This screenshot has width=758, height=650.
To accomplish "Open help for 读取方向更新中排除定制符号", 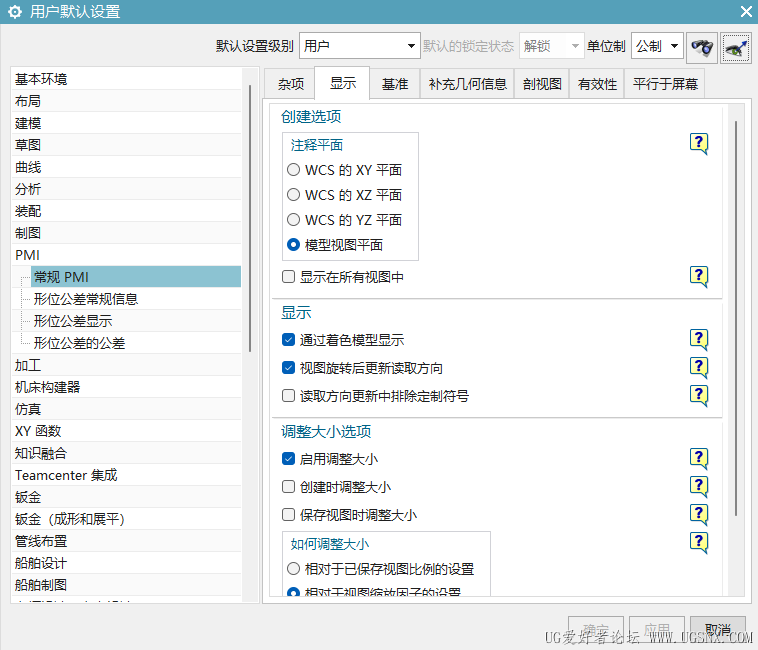I will point(699,396).
